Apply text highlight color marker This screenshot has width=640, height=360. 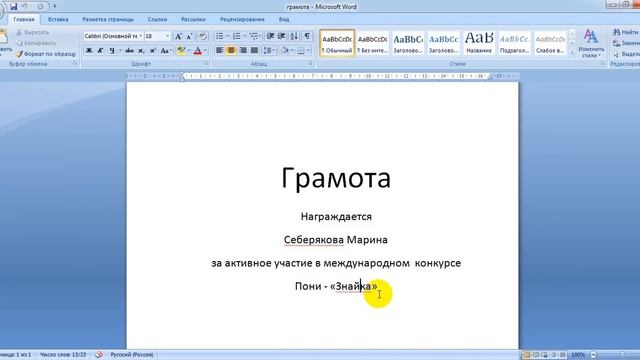click(181, 51)
